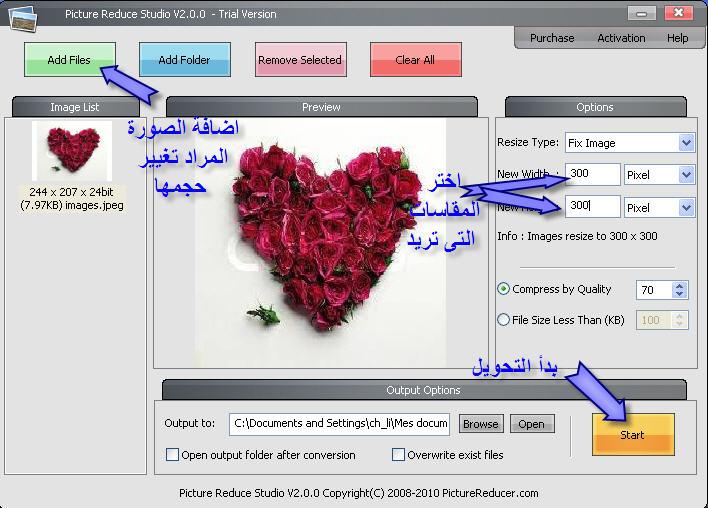Screen dimensions: 708x508
Task: Click the Add Files button
Action: pyautogui.click(x=70, y=60)
